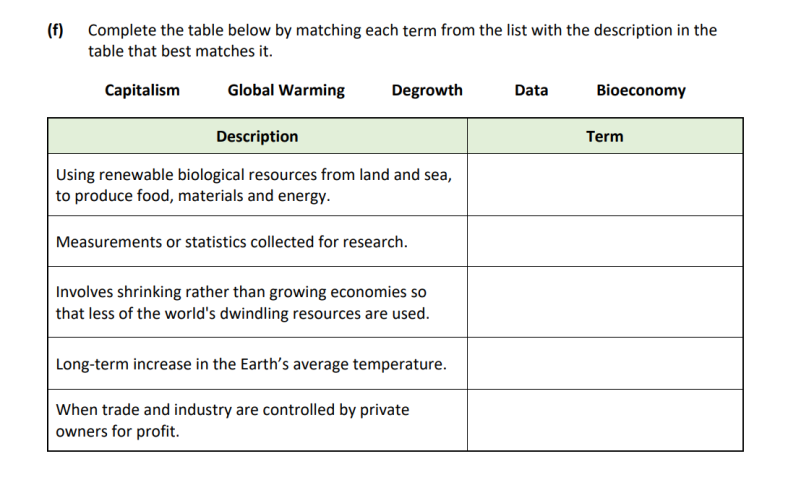Select the Data term in the list
The image size is (788, 480).
(x=531, y=90)
